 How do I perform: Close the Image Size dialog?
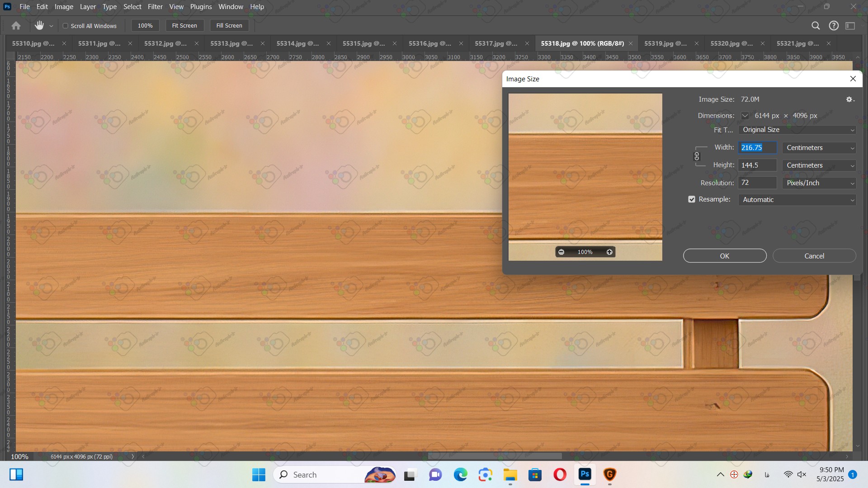click(853, 79)
